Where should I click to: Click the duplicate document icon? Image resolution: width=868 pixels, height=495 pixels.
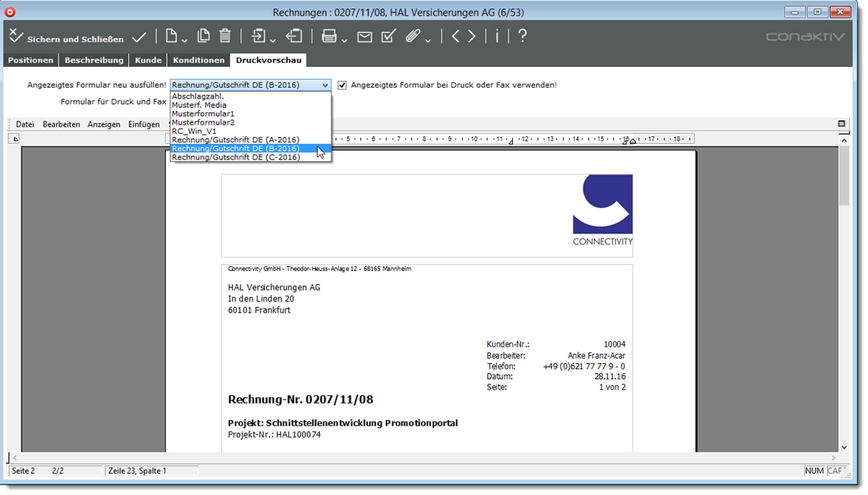[203, 36]
